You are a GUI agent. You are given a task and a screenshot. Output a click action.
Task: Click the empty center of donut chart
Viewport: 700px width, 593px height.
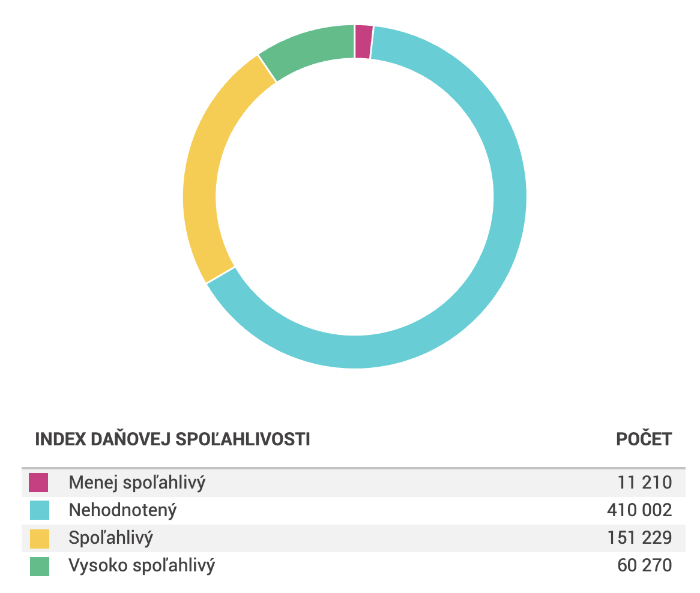pos(355,197)
